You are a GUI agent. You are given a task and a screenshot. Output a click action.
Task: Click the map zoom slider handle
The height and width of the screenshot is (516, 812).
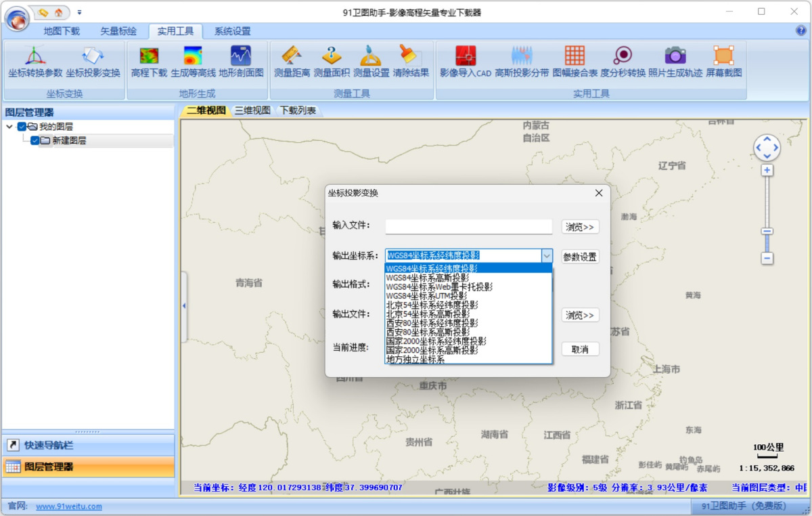pyautogui.click(x=767, y=232)
